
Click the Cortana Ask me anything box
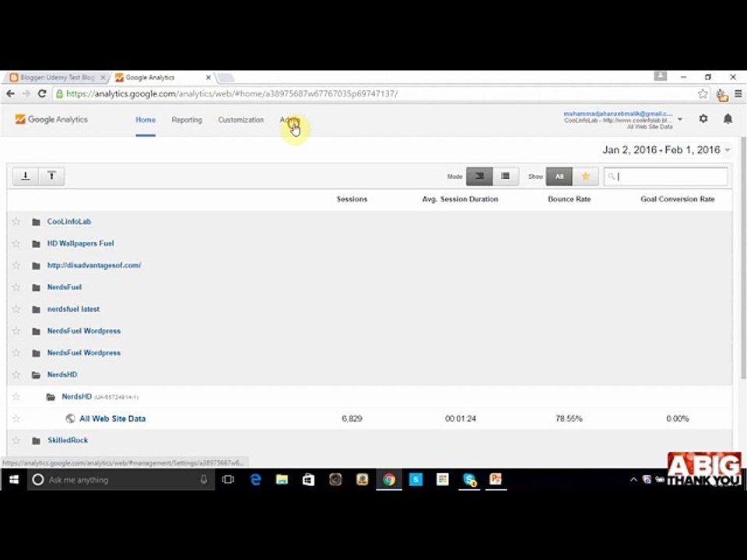pos(121,480)
